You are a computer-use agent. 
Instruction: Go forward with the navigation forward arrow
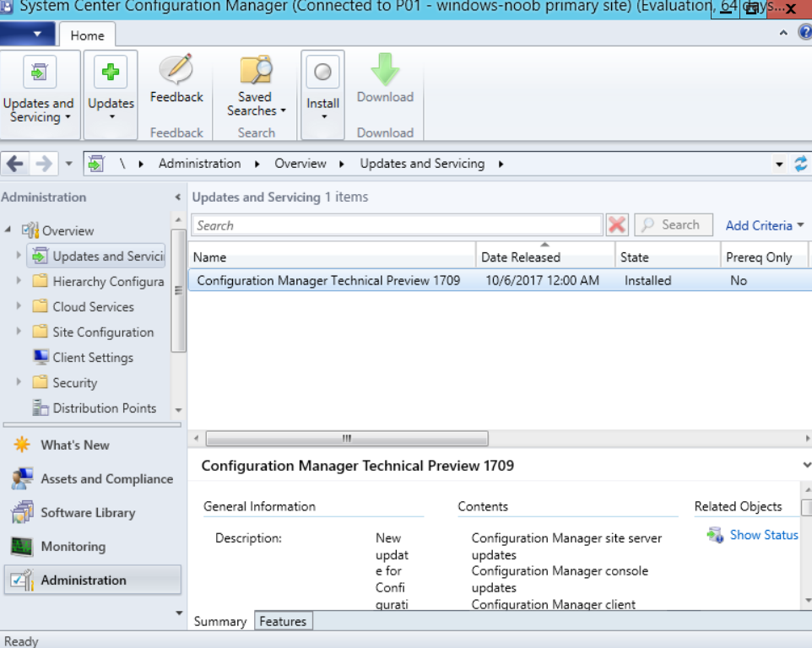[44, 164]
